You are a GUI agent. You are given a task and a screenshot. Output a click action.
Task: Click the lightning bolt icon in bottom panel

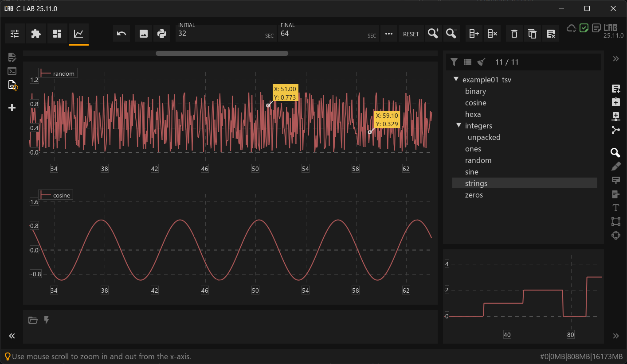(46, 320)
